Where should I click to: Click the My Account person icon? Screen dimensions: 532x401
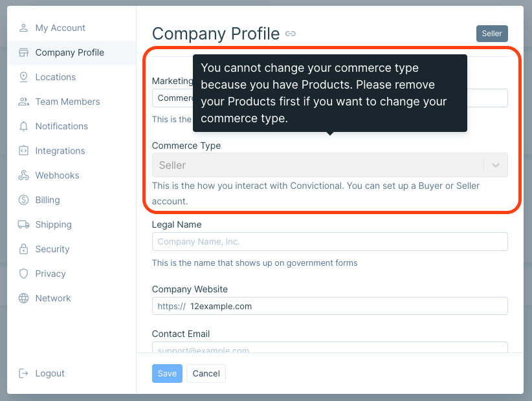click(x=24, y=28)
